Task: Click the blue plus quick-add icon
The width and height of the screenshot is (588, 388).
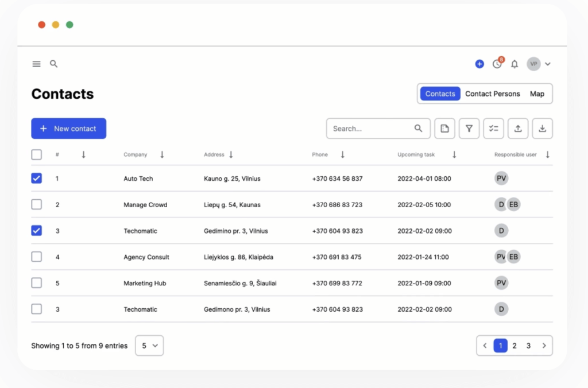Action: point(479,64)
